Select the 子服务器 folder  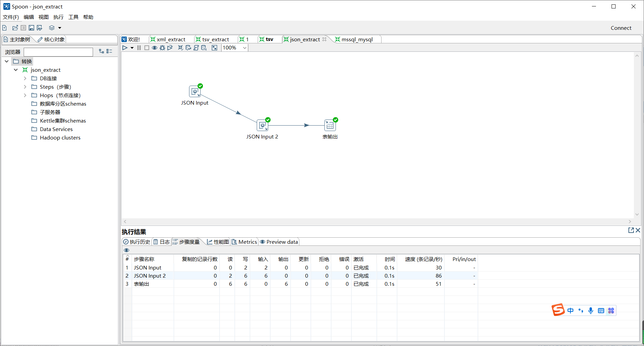pyautogui.click(x=46, y=112)
